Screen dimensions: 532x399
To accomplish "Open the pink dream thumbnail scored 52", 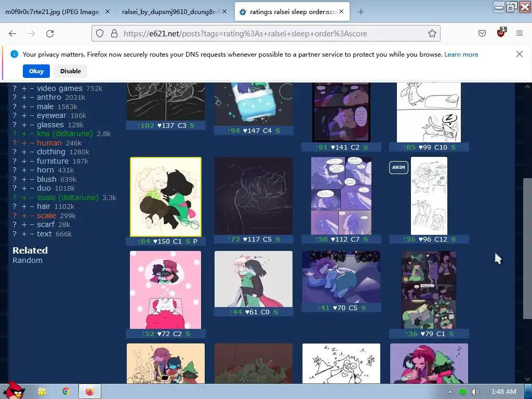I will 166,290.
